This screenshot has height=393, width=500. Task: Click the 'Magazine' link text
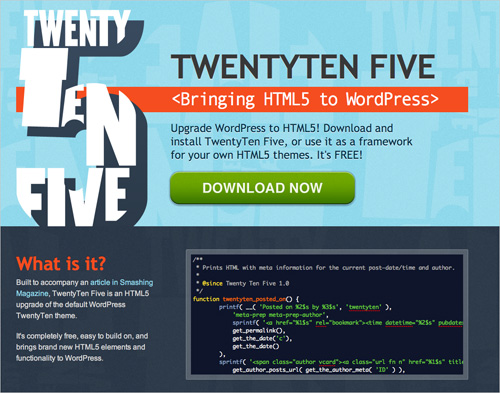[x=32, y=294]
